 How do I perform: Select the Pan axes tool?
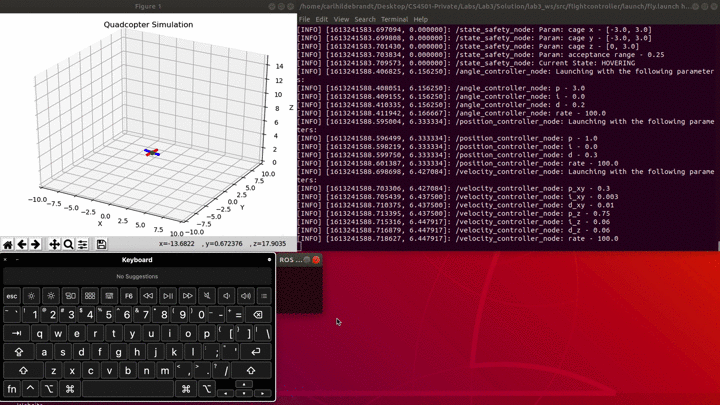pyautogui.click(x=54, y=244)
